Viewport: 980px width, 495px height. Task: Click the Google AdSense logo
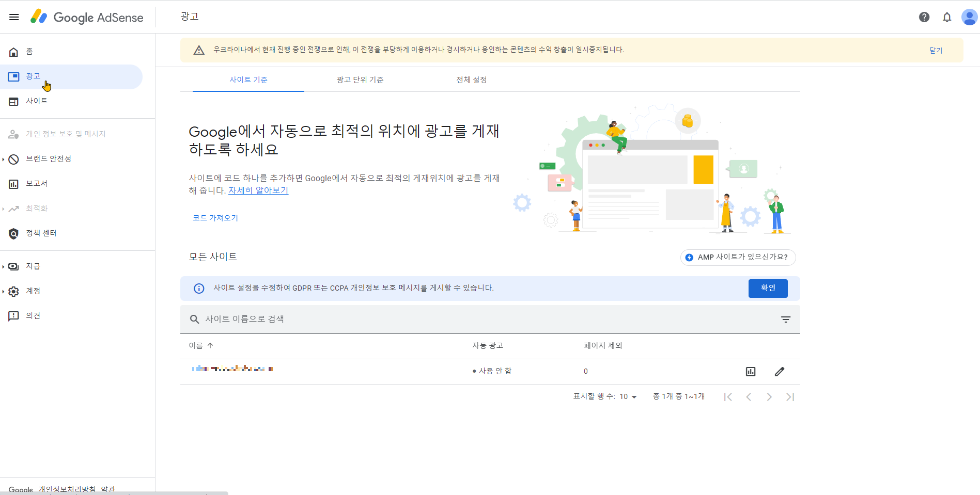pyautogui.click(x=87, y=17)
